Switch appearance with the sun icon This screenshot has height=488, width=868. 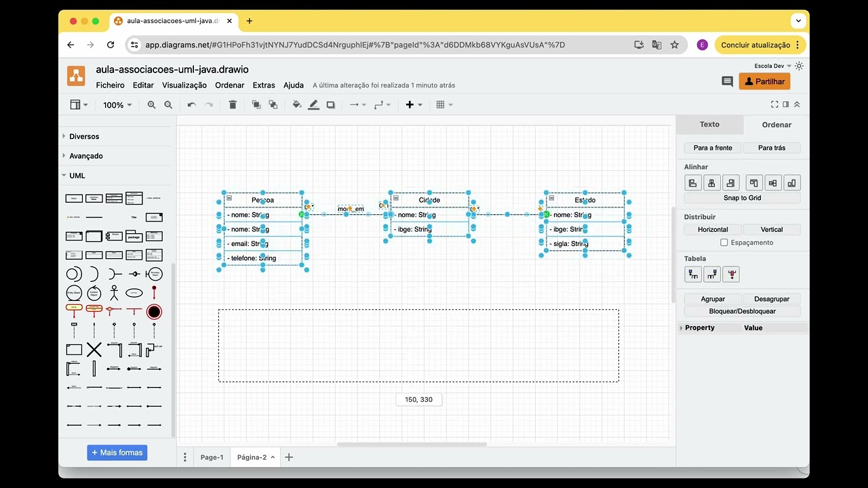coord(799,66)
